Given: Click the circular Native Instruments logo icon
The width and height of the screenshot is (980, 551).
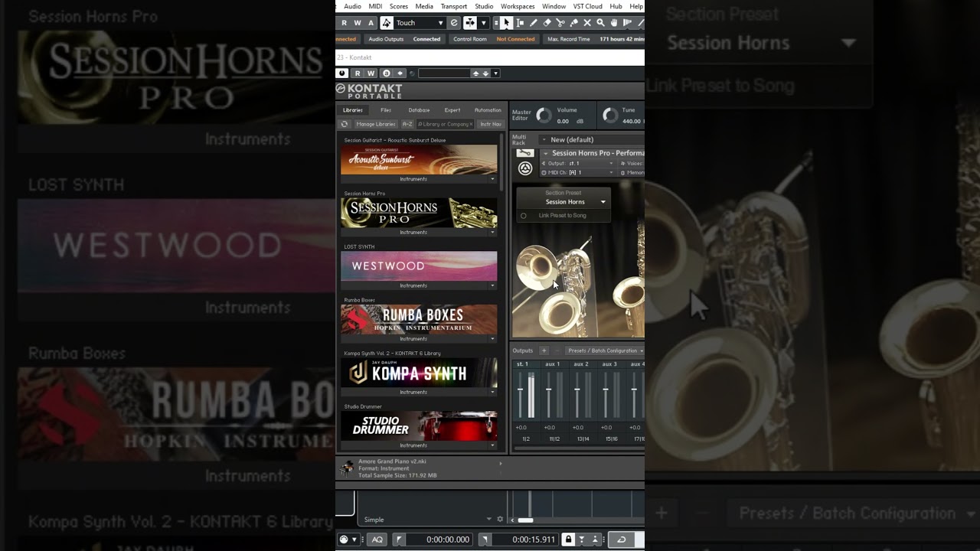Looking at the screenshot, I should tap(525, 169).
